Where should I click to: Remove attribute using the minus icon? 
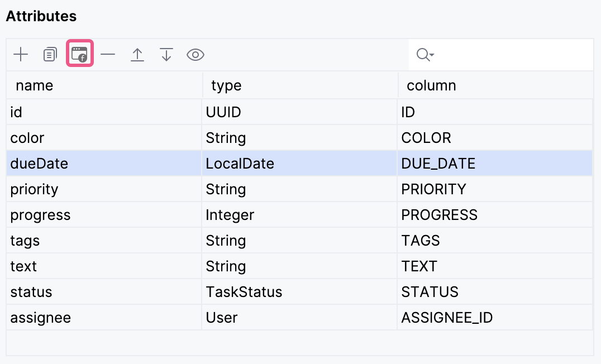coord(108,54)
